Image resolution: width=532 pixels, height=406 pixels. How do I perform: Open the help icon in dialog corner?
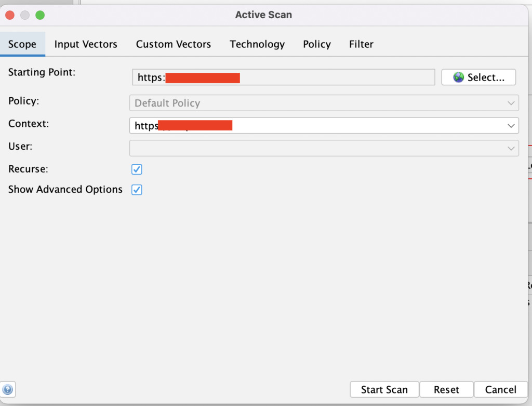tap(7, 389)
